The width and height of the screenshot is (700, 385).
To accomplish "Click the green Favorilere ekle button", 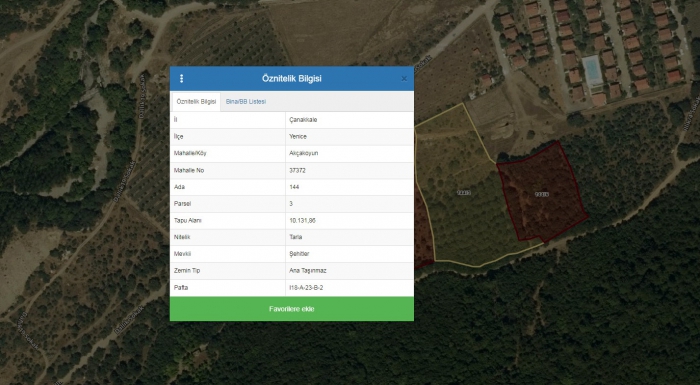I will point(292,309).
